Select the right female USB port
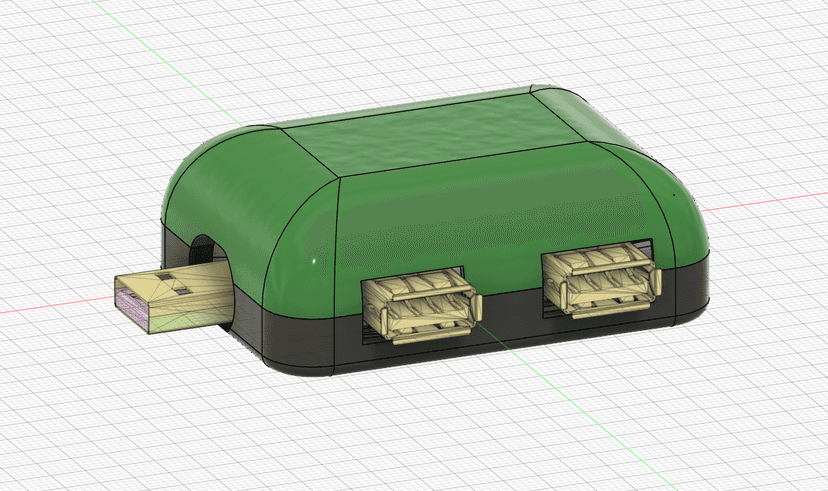 click(601, 280)
